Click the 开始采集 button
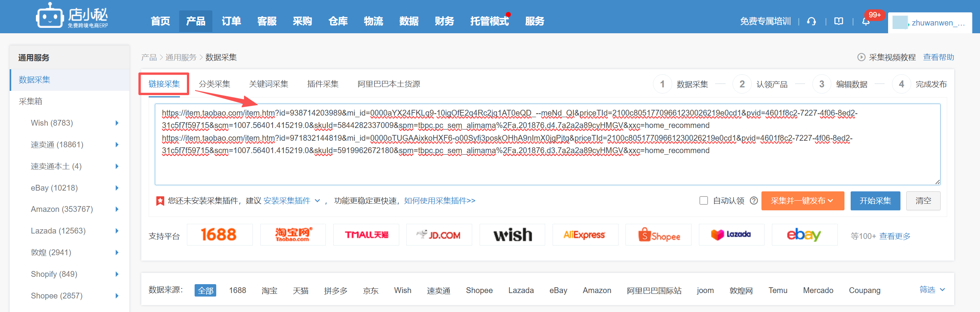 [875, 201]
